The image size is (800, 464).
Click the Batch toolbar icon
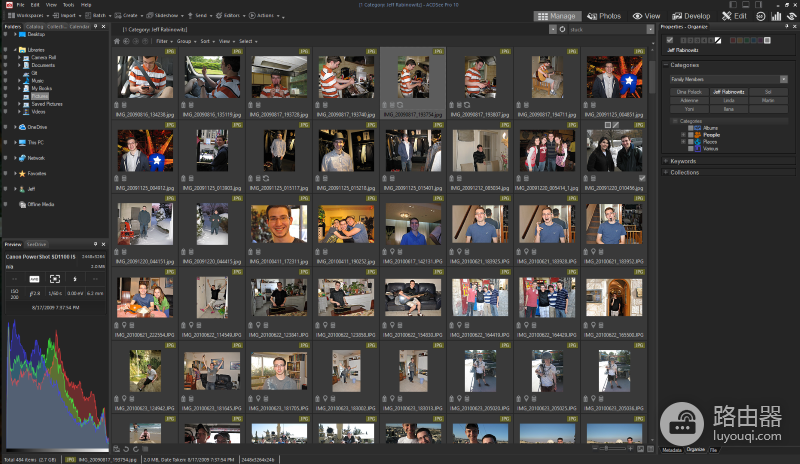88,16
